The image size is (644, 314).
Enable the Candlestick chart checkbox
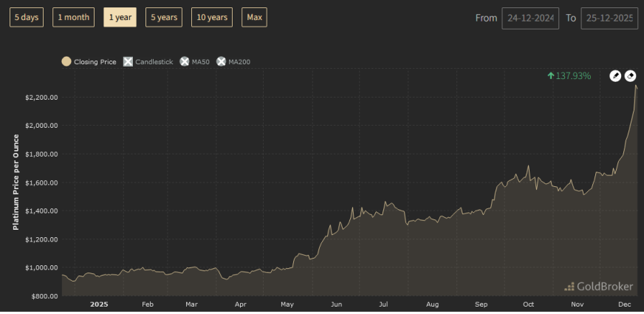tap(129, 62)
